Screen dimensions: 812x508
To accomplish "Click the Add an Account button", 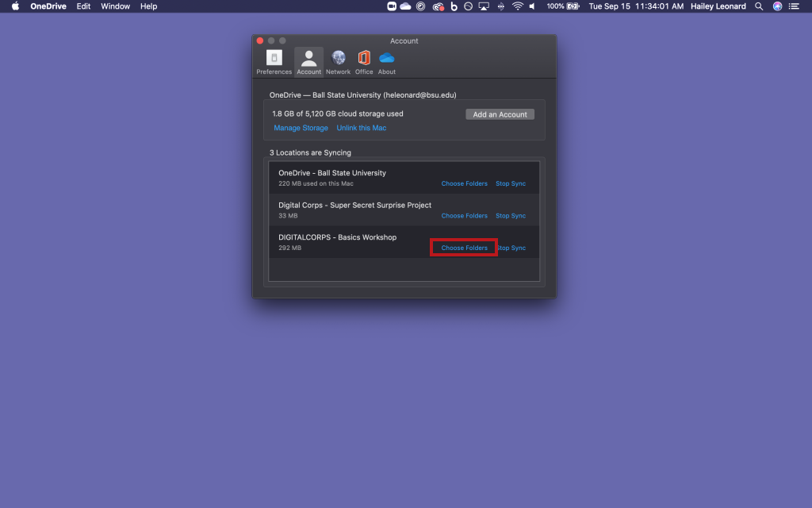I will pos(500,114).
